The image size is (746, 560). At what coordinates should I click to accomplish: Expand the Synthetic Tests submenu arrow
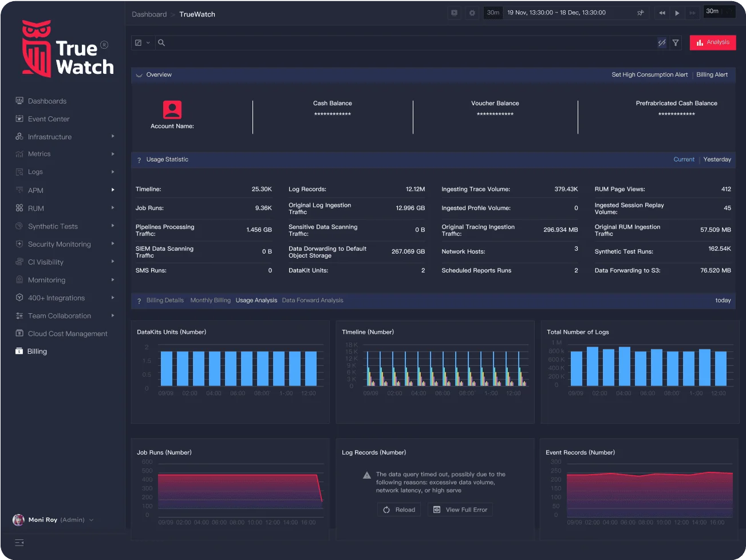pos(113,226)
